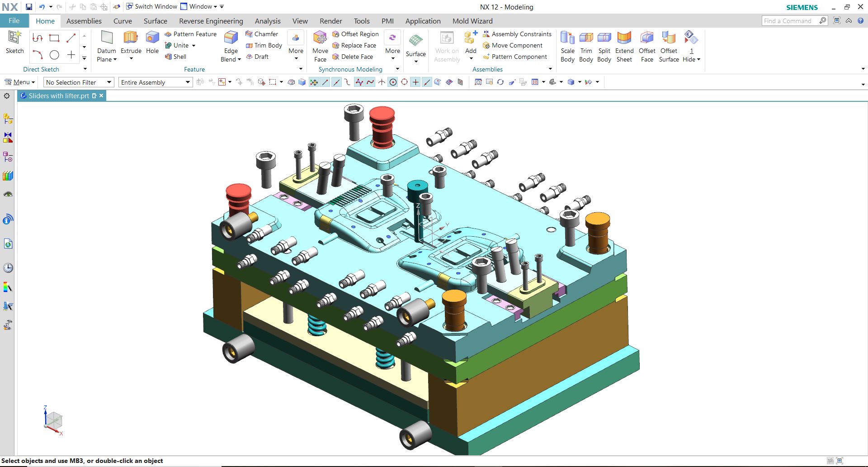Toggle the snap Intersection plus option
The image size is (868, 467).
pyautogui.click(x=415, y=82)
